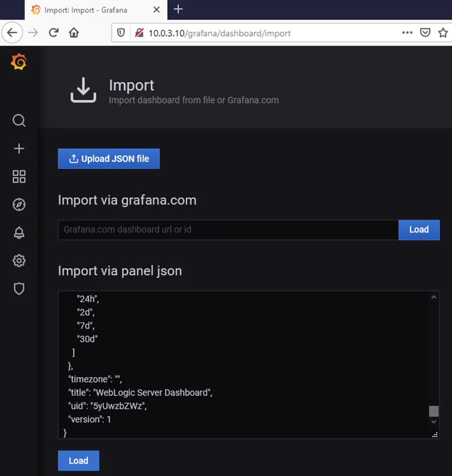Click the Save to Pocket icon

(425, 32)
